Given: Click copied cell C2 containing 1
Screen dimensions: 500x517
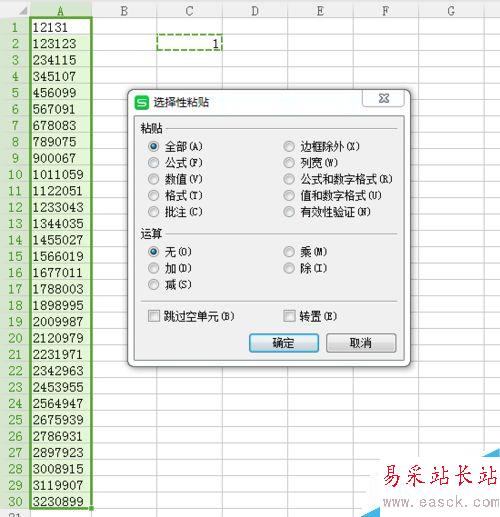Looking at the screenshot, I should 189,42.
